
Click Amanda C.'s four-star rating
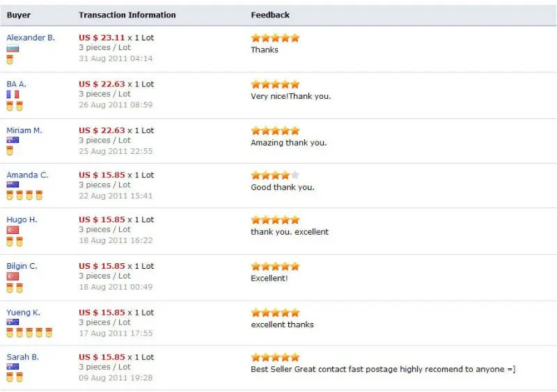(x=275, y=175)
